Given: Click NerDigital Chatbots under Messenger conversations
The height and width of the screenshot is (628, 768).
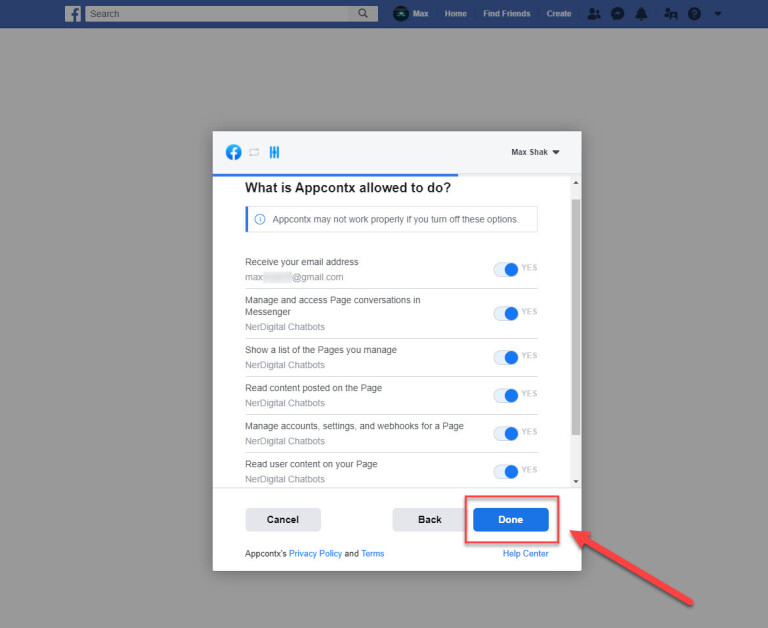Looking at the screenshot, I should pos(285,327).
